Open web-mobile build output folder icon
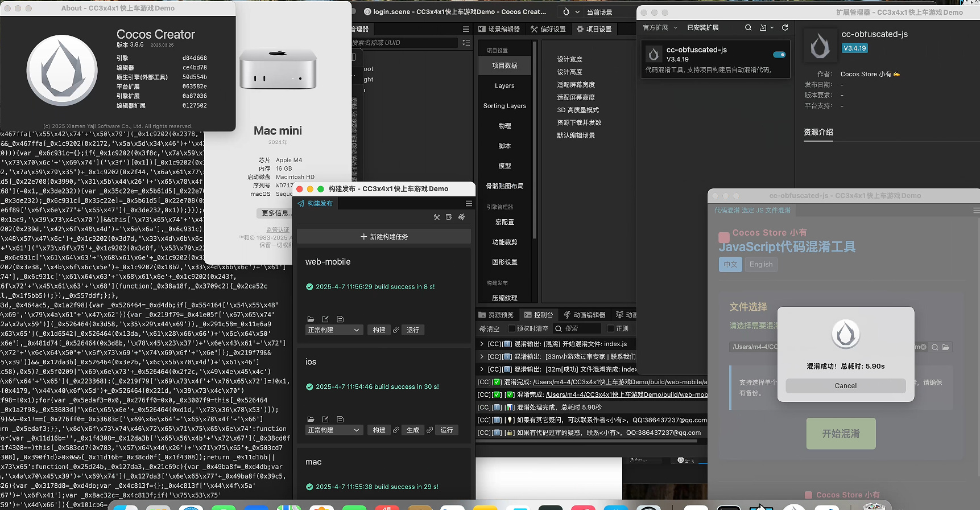980x510 pixels. coord(311,319)
